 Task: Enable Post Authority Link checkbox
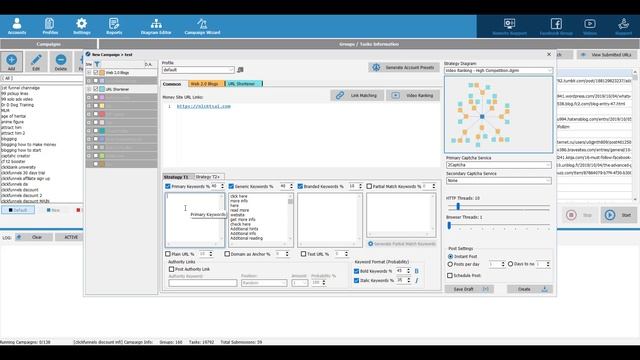[x=171, y=269]
